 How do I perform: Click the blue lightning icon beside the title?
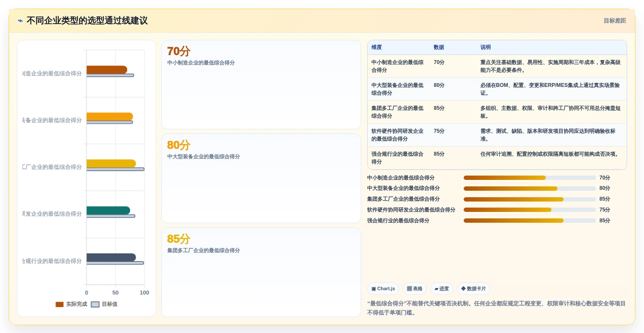[20, 20]
